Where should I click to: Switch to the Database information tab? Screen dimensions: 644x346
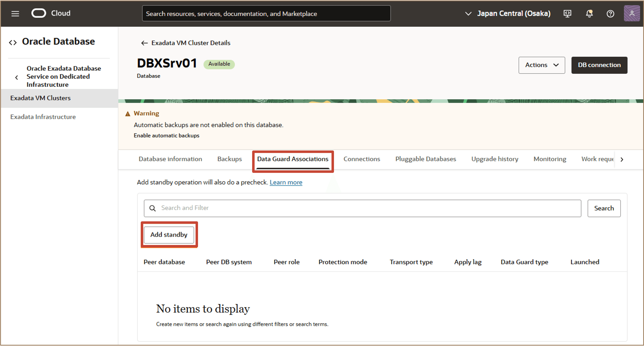pos(170,159)
